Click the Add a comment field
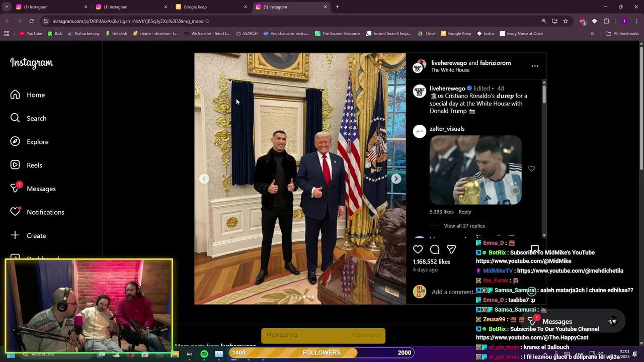 pos(453,292)
